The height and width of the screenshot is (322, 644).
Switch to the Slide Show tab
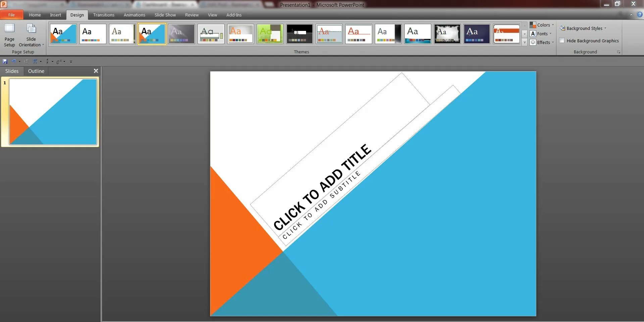click(x=165, y=15)
